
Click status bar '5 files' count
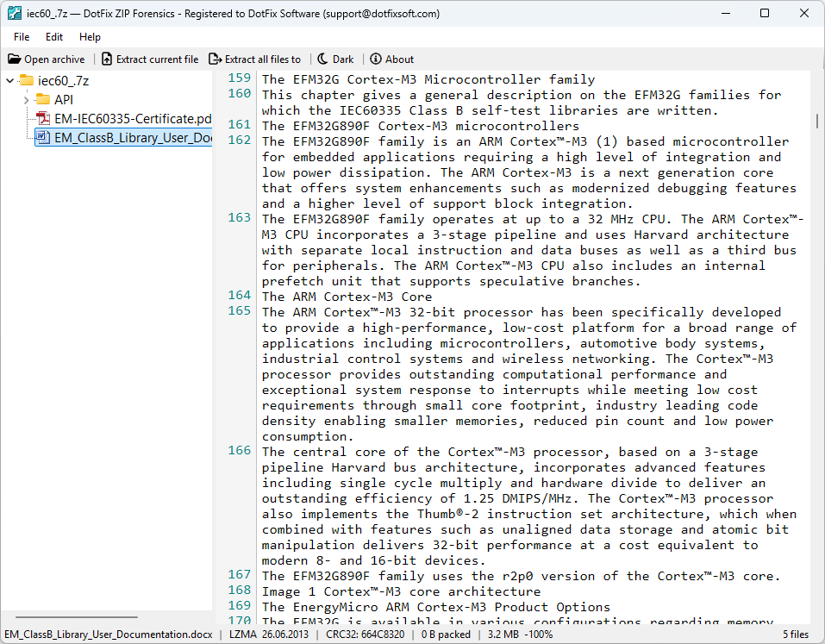point(796,635)
